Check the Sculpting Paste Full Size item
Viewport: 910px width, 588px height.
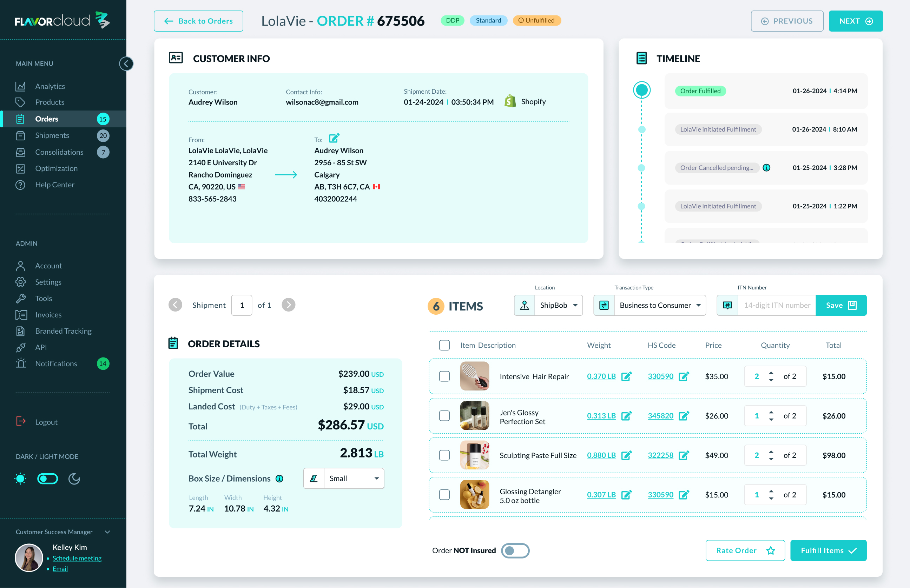pos(444,455)
